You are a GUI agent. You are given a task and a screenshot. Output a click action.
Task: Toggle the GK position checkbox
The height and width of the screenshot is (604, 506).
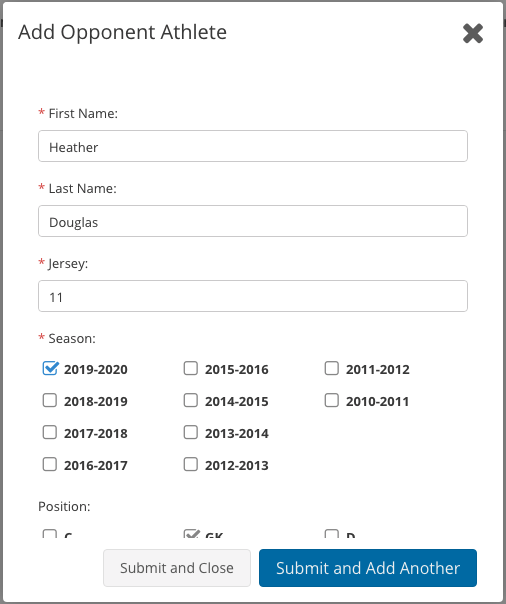click(191, 534)
